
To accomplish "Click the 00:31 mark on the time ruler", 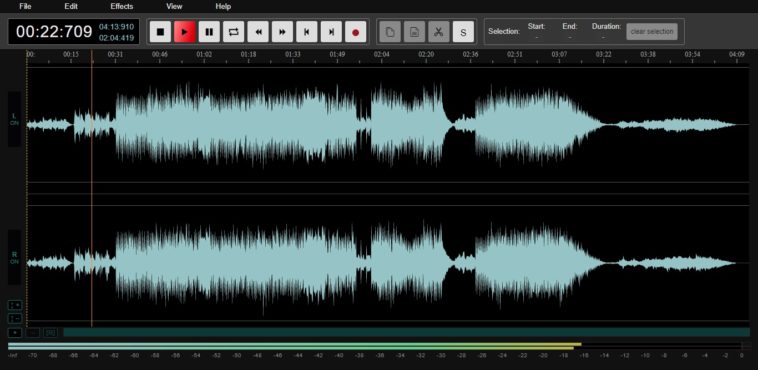I will (x=115, y=55).
